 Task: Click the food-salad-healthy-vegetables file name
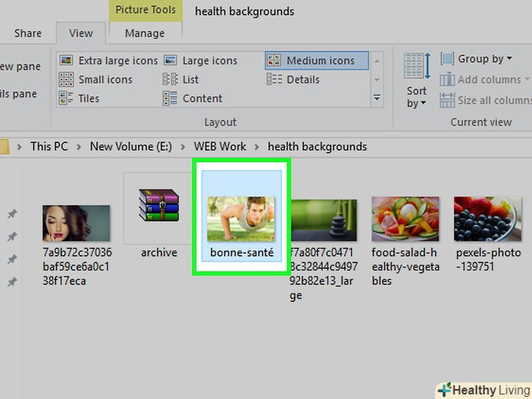(406, 267)
